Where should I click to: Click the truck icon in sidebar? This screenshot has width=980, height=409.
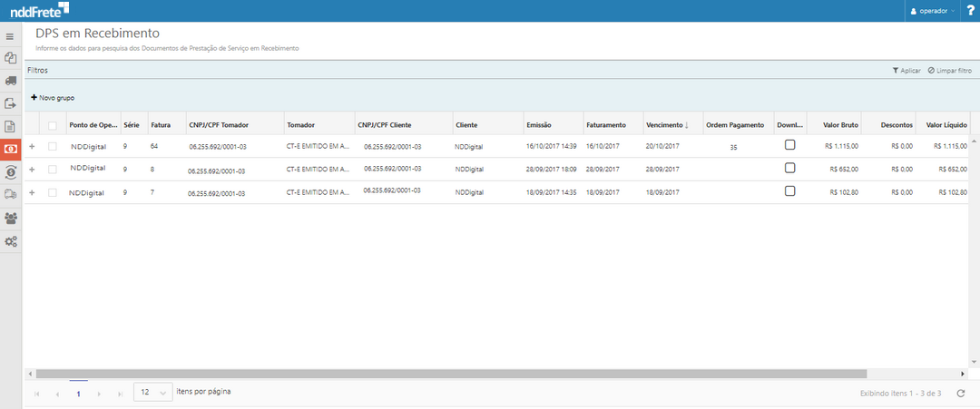pyautogui.click(x=10, y=81)
